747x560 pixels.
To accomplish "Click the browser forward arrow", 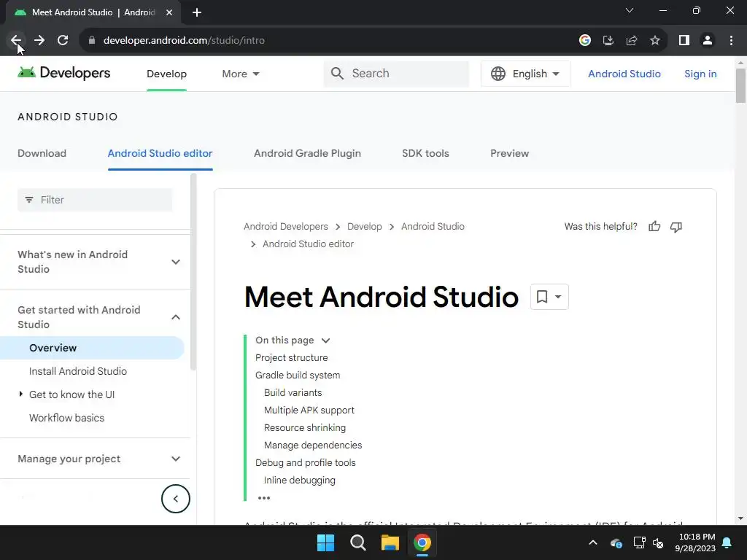I will [39, 41].
